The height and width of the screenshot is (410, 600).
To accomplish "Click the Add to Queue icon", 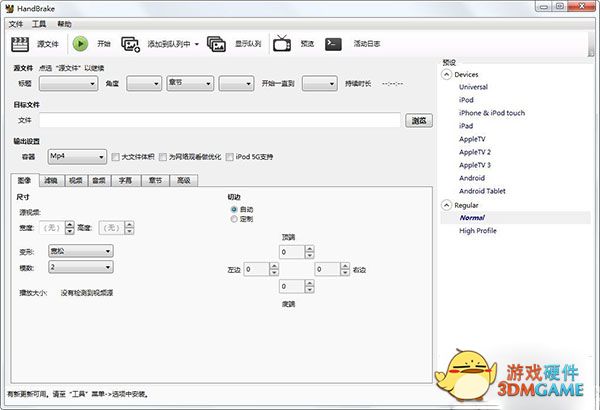I will [x=130, y=44].
